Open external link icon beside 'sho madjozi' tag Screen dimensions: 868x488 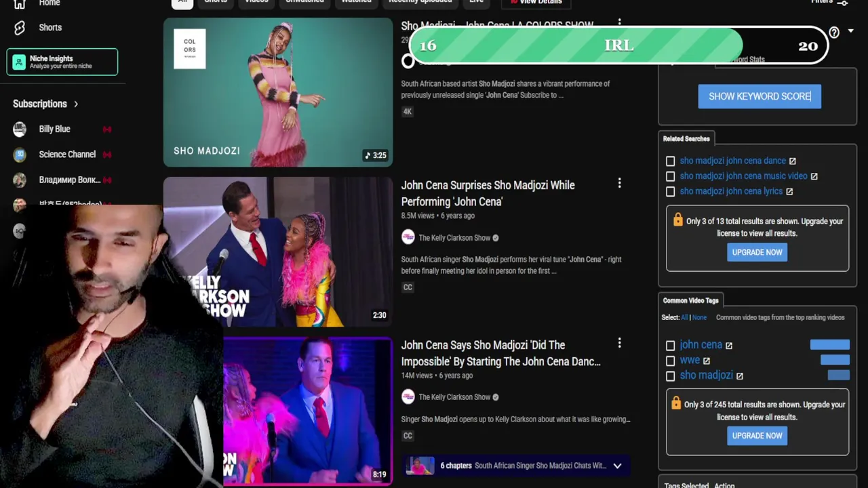tap(739, 376)
